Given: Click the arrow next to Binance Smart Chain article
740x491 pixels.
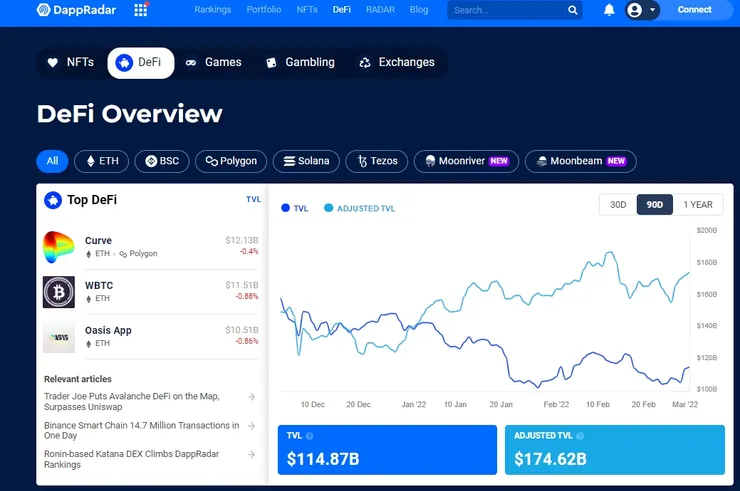Looking at the screenshot, I should [252, 426].
